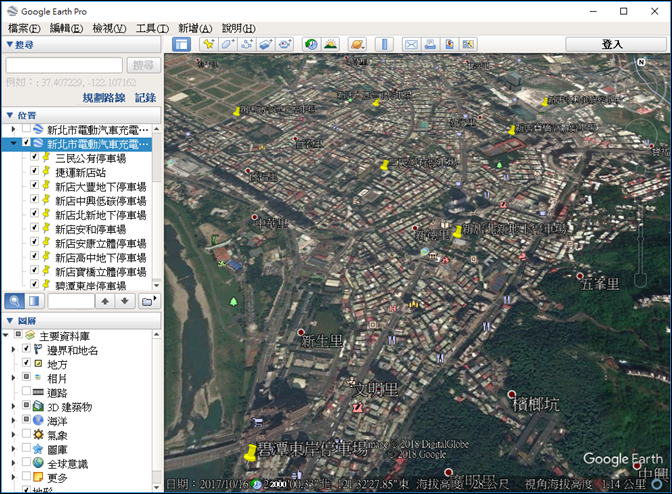
Task: Move selected place down with arrow
Action: pos(125,301)
